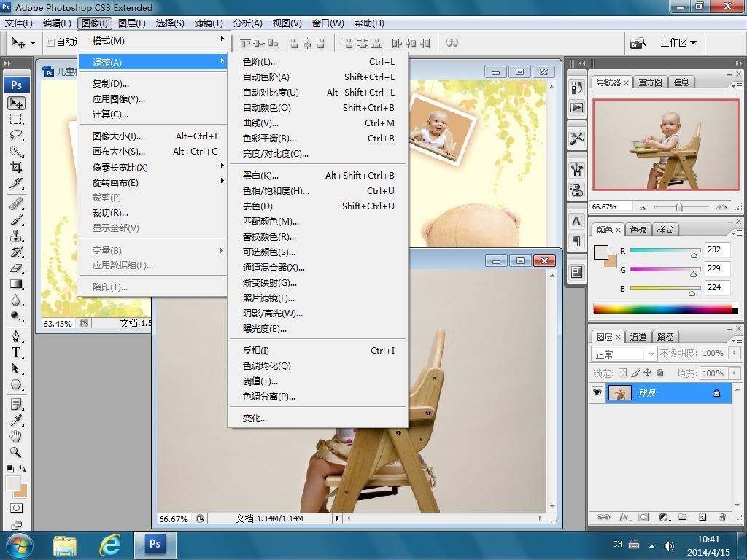The image size is (747, 560).
Task: Click the delete layer trash icon
Action: (x=722, y=517)
